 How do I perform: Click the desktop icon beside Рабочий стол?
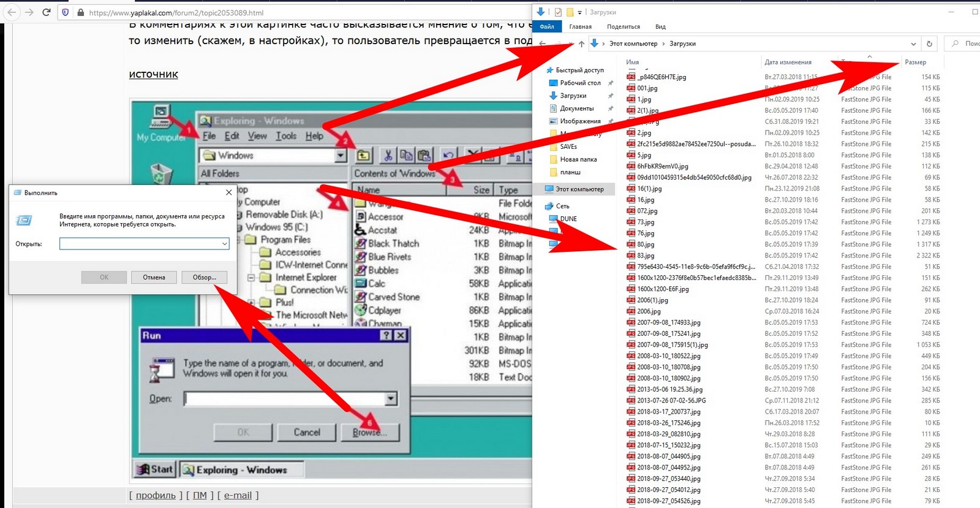(x=553, y=83)
